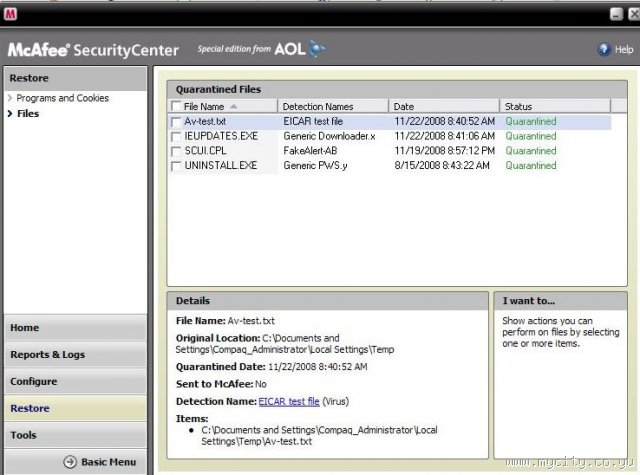640x475 pixels.
Task: Sort by Date column header
Action: (x=444, y=107)
